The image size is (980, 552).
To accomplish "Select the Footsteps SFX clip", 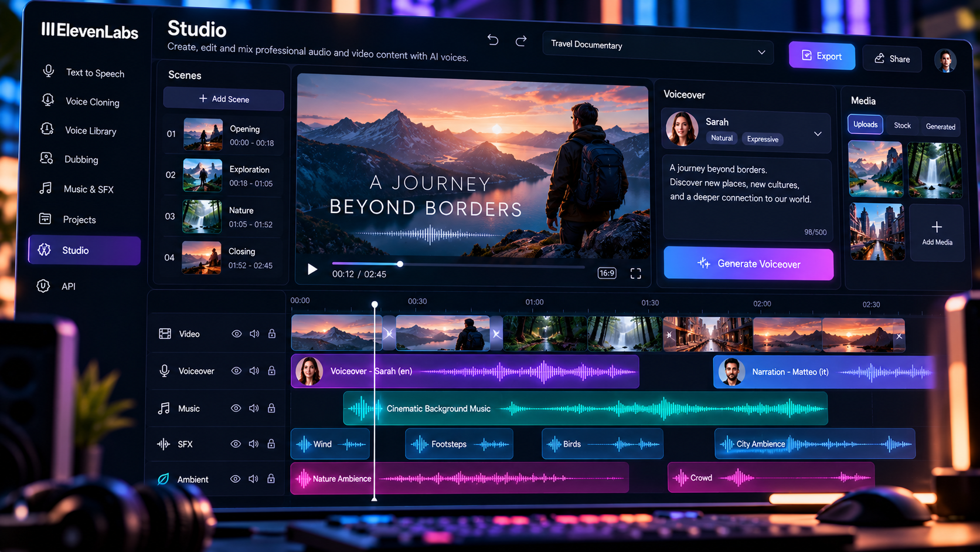I will [x=459, y=444].
